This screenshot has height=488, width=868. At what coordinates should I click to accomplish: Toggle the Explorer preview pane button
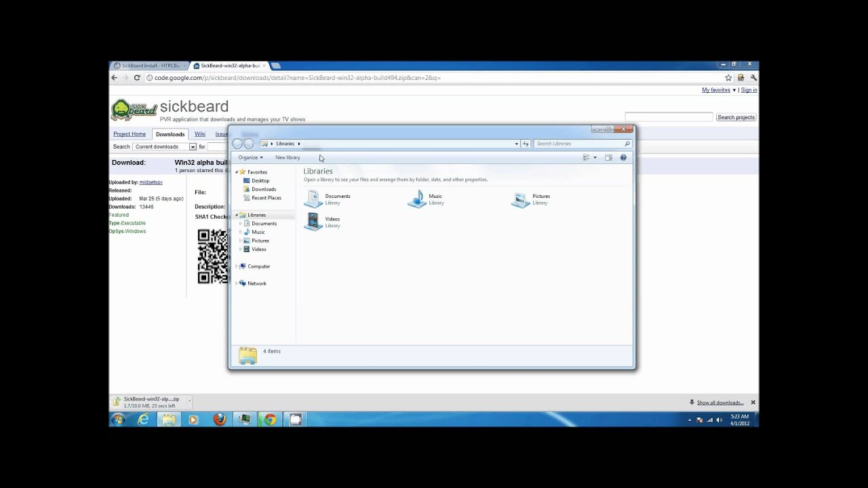coord(608,157)
